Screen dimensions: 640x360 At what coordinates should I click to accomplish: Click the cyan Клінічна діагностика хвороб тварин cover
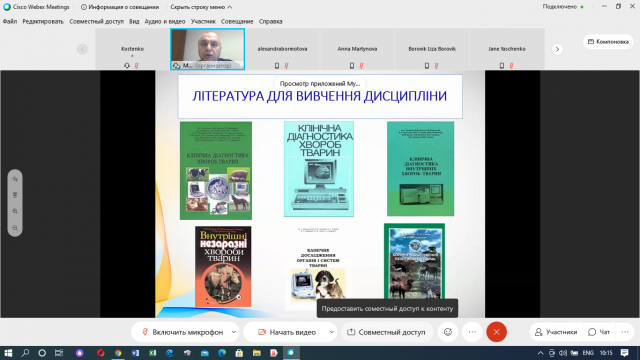[x=319, y=169]
